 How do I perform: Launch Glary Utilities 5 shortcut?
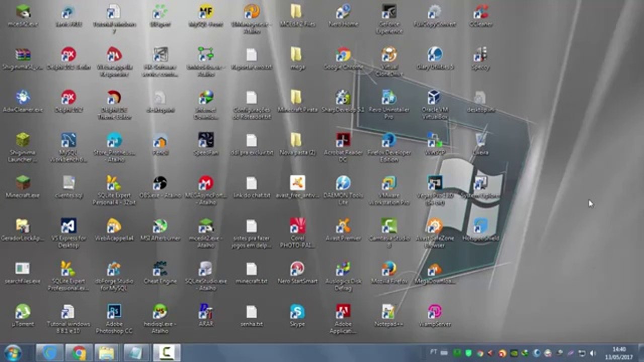pyautogui.click(x=435, y=58)
